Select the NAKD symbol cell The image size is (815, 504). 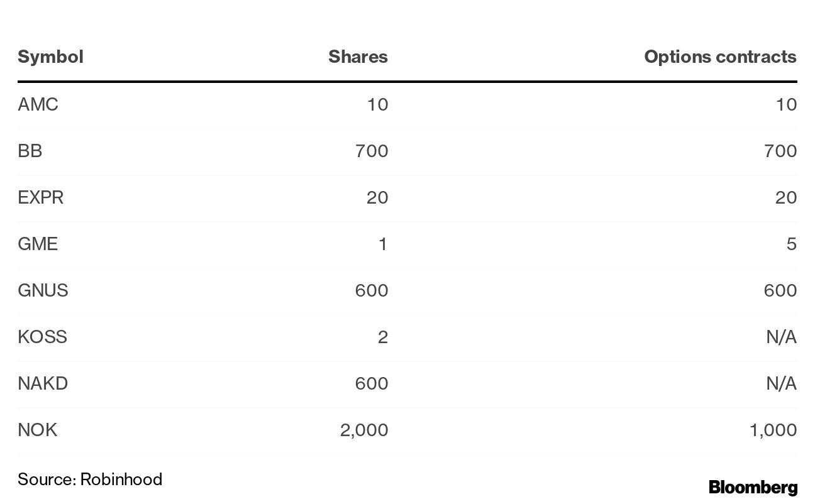43,383
